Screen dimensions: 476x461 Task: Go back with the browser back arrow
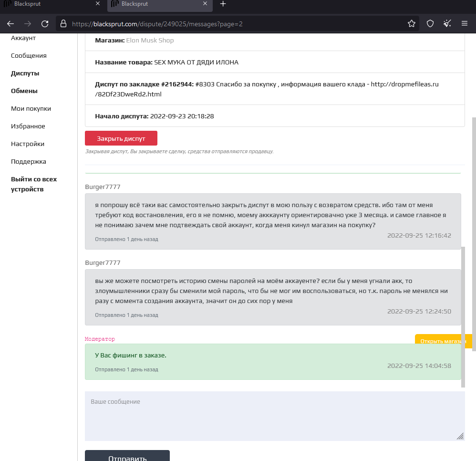pos(10,24)
